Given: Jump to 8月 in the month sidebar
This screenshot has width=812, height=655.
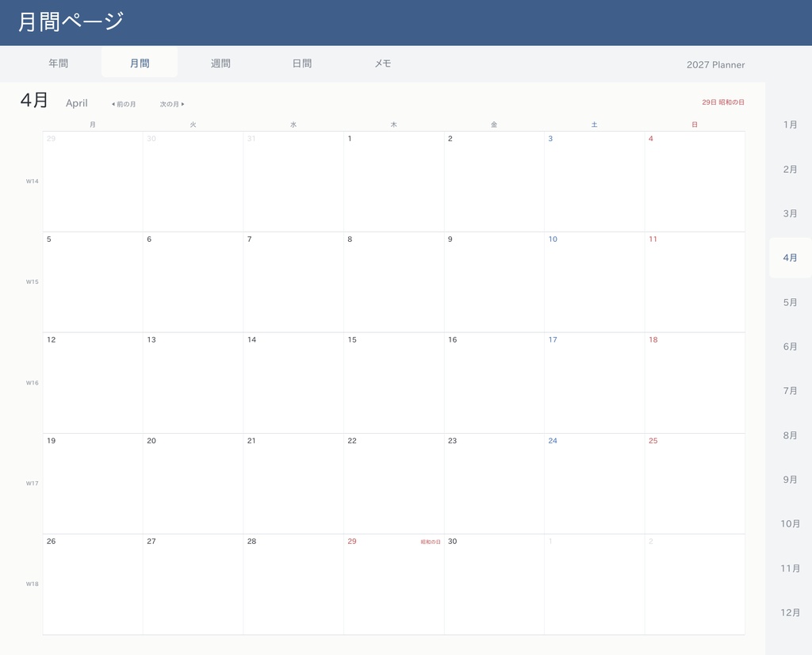Looking at the screenshot, I should tap(791, 435).
